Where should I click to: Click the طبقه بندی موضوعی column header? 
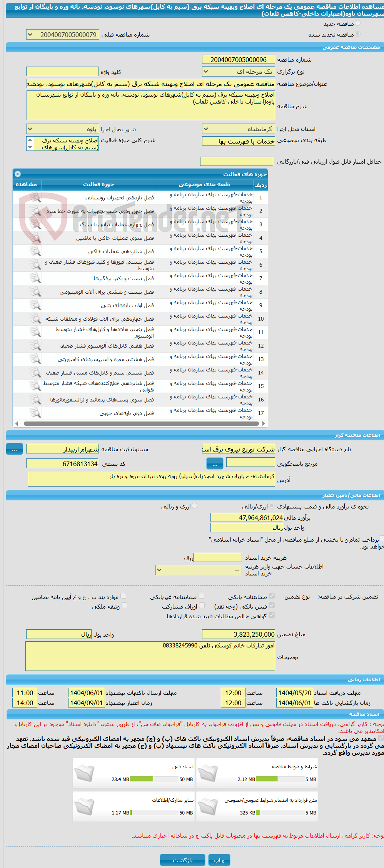(204, 185)
